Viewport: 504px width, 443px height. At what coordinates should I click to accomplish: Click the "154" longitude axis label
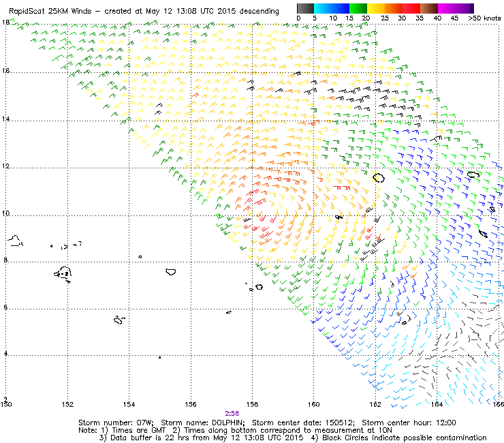pos(129,404)
